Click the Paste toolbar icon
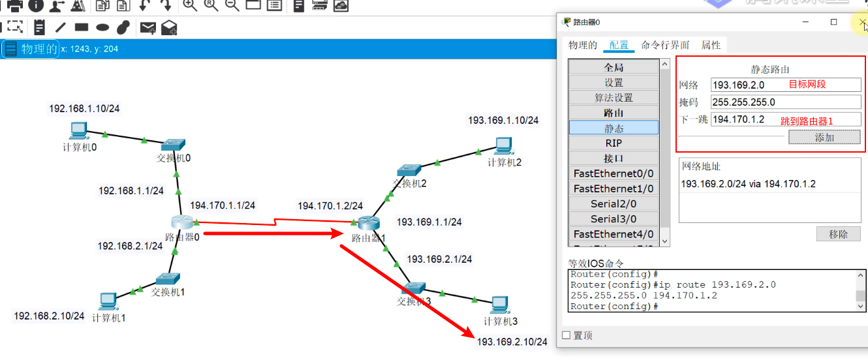Screen dimensions: 868x360 coord(123,5)
